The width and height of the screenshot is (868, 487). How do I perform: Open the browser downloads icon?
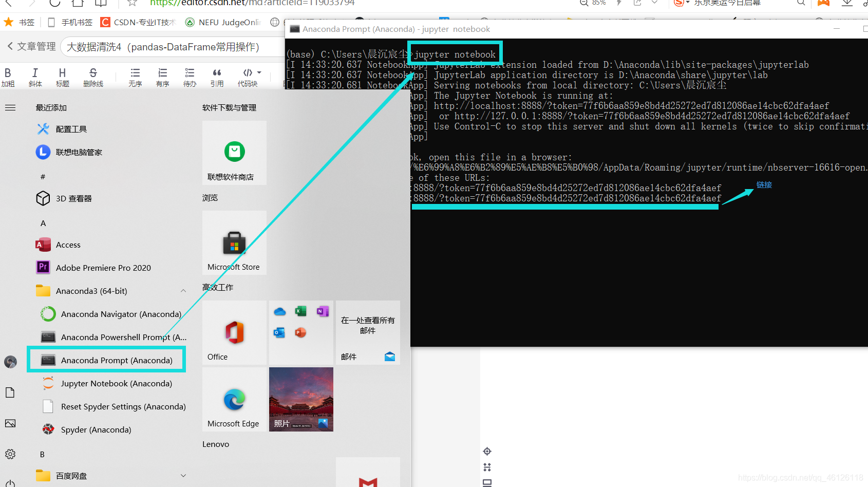[x=847, y=3]
